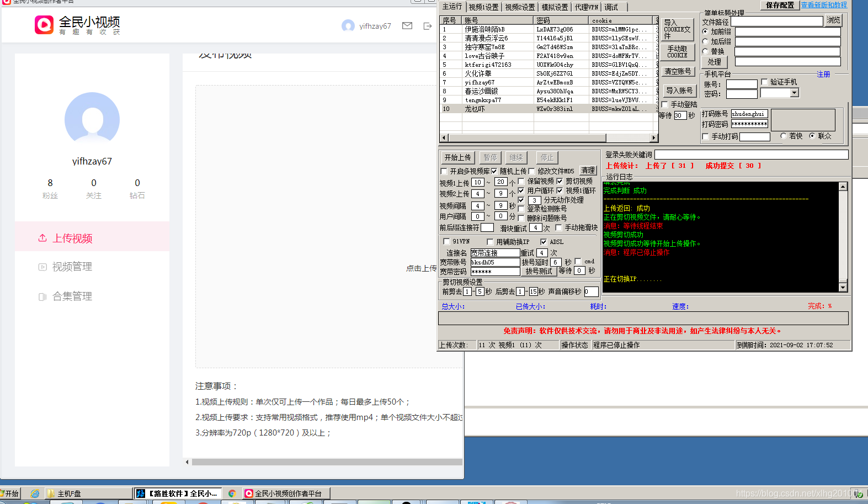Toggle the 验证手机 checkbox
868x504 pixels.
point(764,82)
